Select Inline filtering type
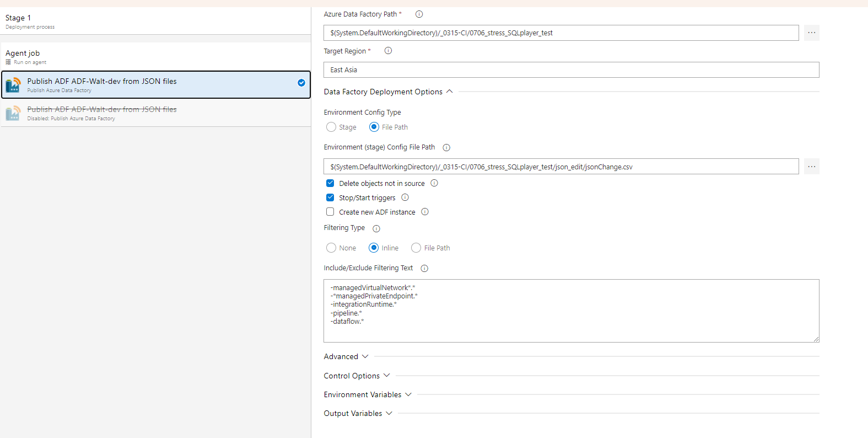Image resolution: width=868 pixels, height=438 pixels. pyautogui.click(x=374, y=248)
